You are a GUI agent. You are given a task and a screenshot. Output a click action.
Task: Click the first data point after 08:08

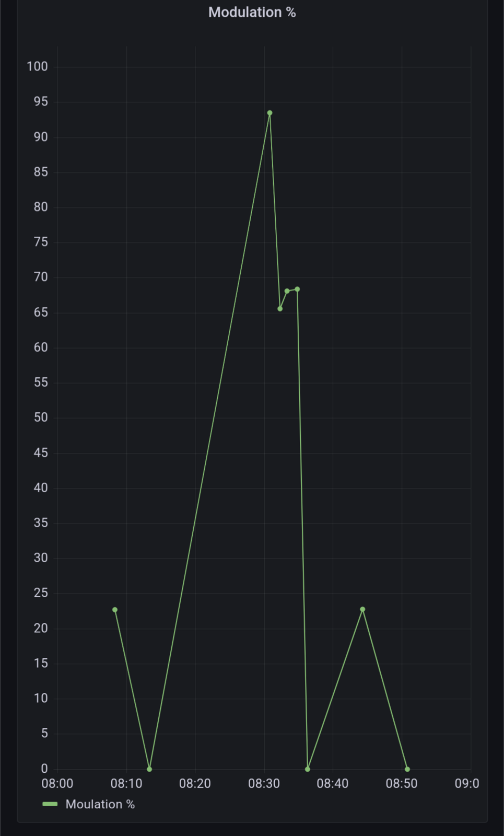[x=115, y=610]
